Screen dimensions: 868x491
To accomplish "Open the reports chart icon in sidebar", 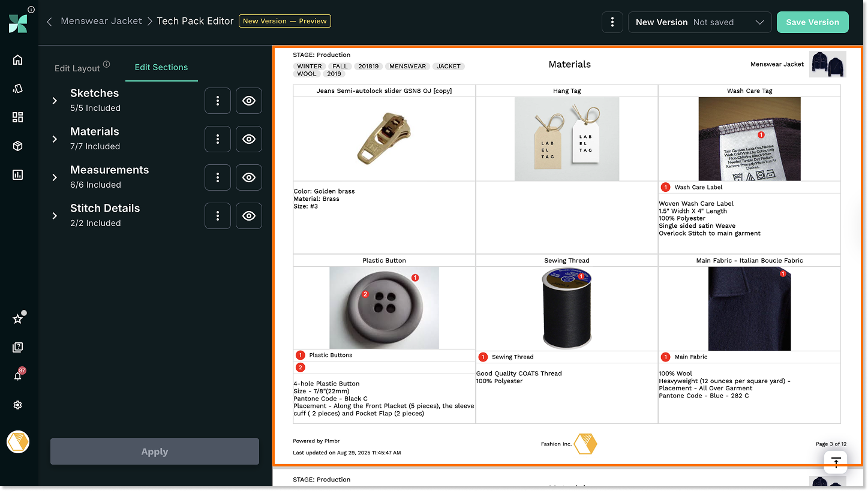I will (x=17, y=175).
